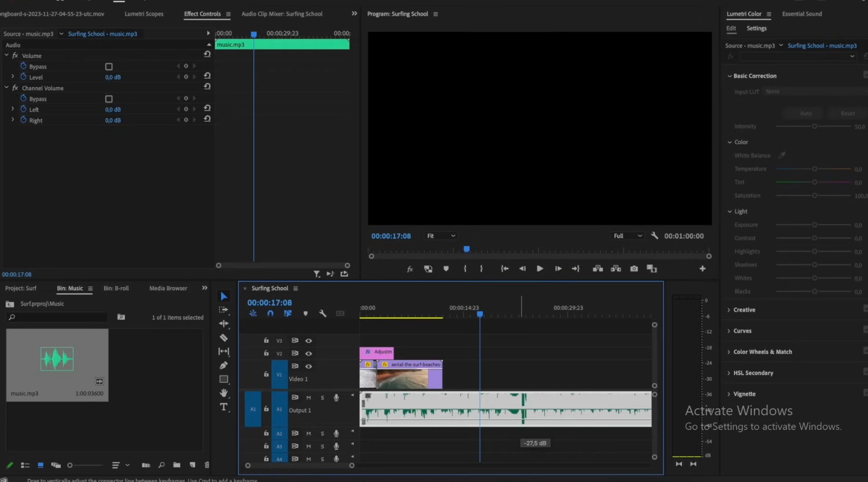Open Button Editor plus icon

point(703,269)
